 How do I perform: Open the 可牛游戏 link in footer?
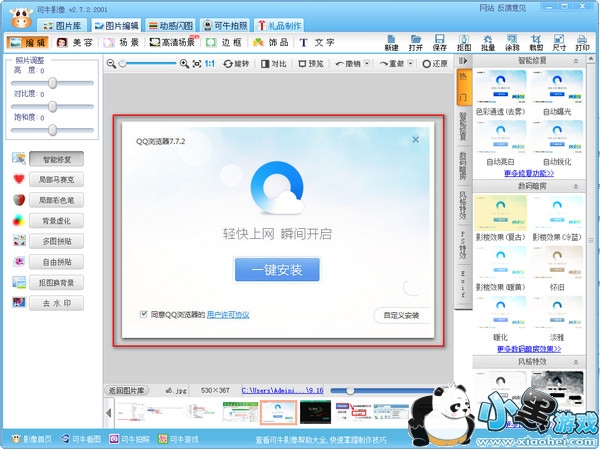click(179, 439)
